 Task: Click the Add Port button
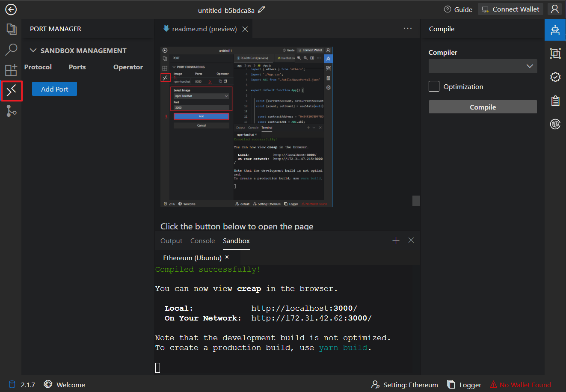(54, 89)
